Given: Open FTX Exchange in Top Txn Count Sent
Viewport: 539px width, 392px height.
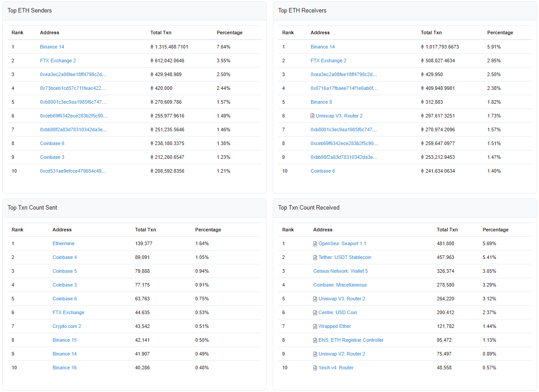Looking at the screenshot, I should click(69, 312).
